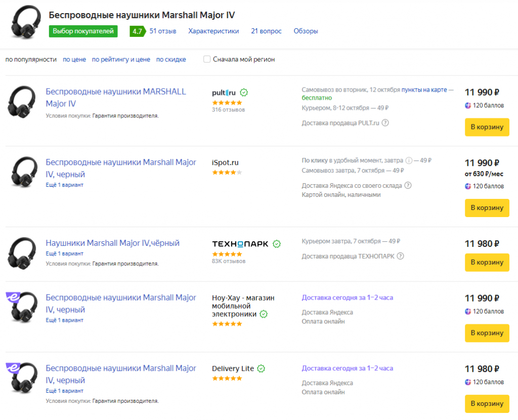Click the headphone thumbnail in pult.ru offer

(22, 102)
